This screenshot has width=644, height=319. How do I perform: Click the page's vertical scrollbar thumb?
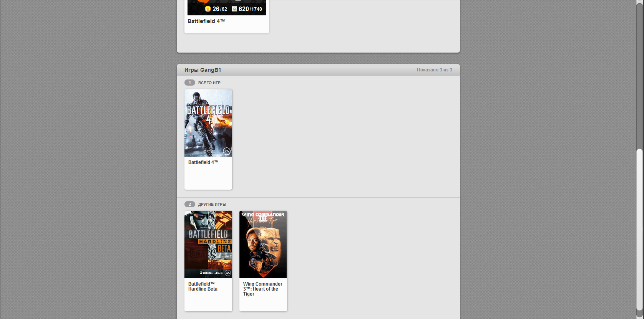639,230
